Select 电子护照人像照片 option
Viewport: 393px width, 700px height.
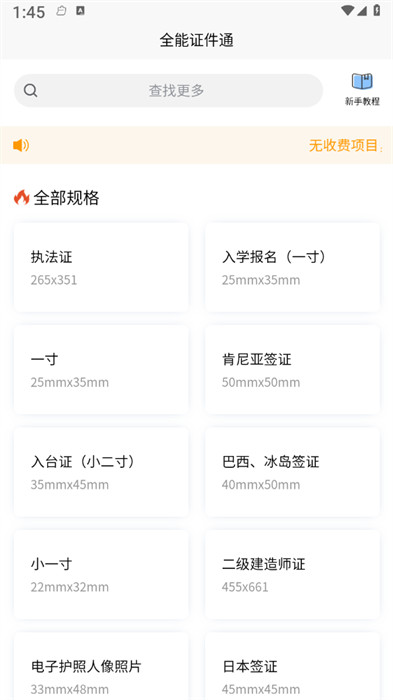pyautogui.click(x=101, y=666)
